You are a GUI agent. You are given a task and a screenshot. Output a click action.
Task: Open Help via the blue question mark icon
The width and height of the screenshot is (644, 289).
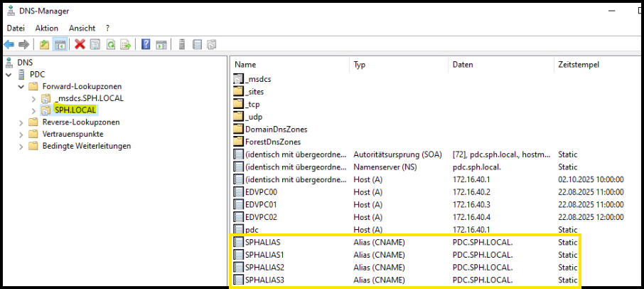tap(146, 45)
